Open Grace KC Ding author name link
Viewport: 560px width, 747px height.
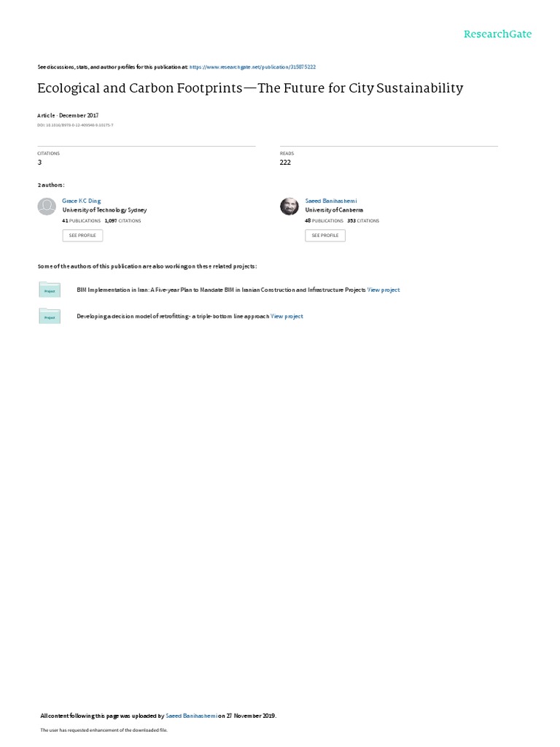(x=82, y=201)
